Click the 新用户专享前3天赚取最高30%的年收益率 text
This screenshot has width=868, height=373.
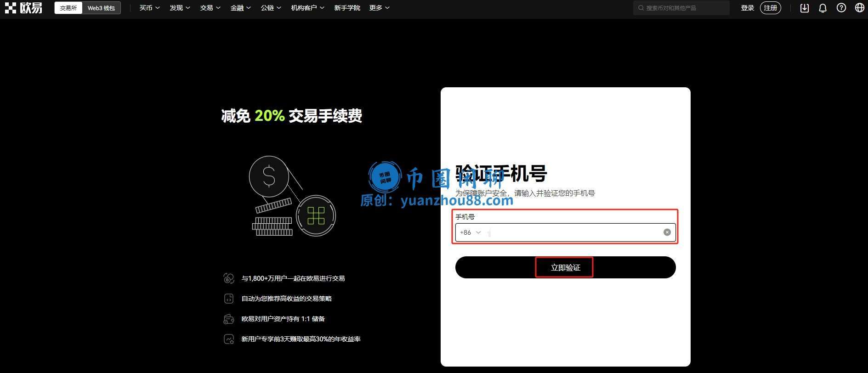[301, 339]
